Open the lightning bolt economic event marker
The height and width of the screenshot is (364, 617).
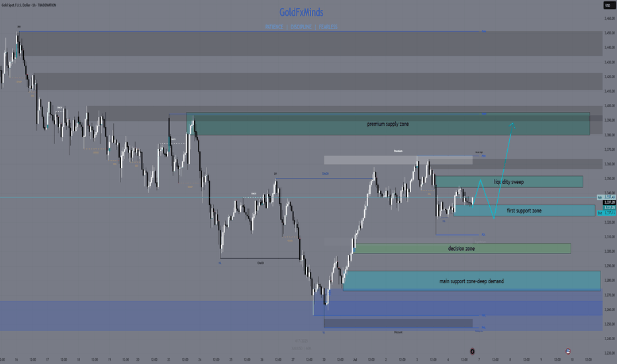[472, 351]
